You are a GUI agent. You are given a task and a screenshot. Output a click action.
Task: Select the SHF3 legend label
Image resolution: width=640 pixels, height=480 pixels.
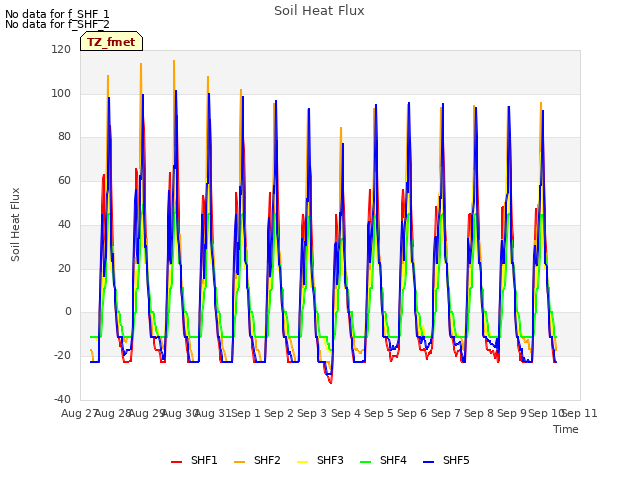tap(330, 460)
